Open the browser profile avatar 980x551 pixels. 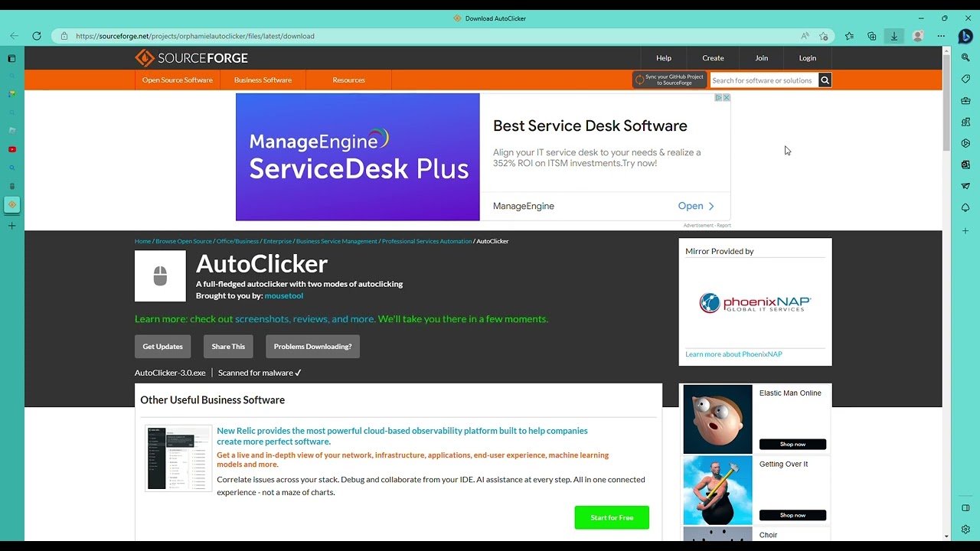(918, 36)
